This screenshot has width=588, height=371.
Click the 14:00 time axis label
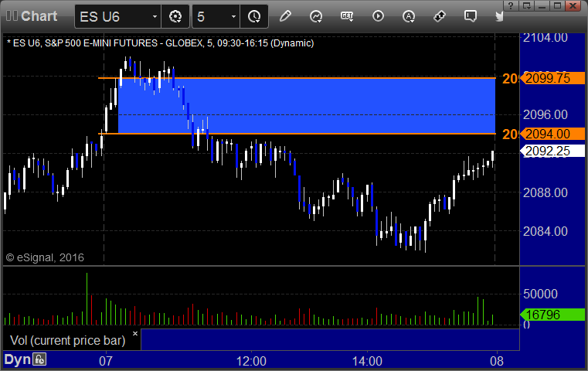coord(367,361)
